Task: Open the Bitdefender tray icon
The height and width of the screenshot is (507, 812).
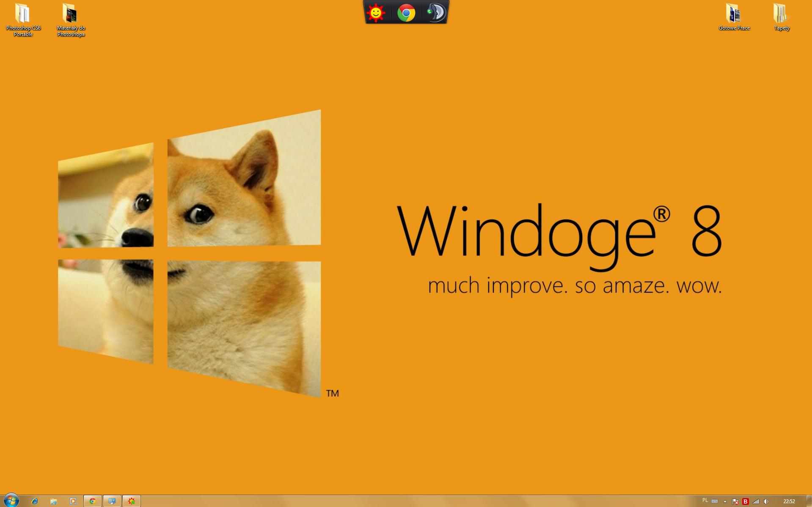Action: (x=746, y=502)
